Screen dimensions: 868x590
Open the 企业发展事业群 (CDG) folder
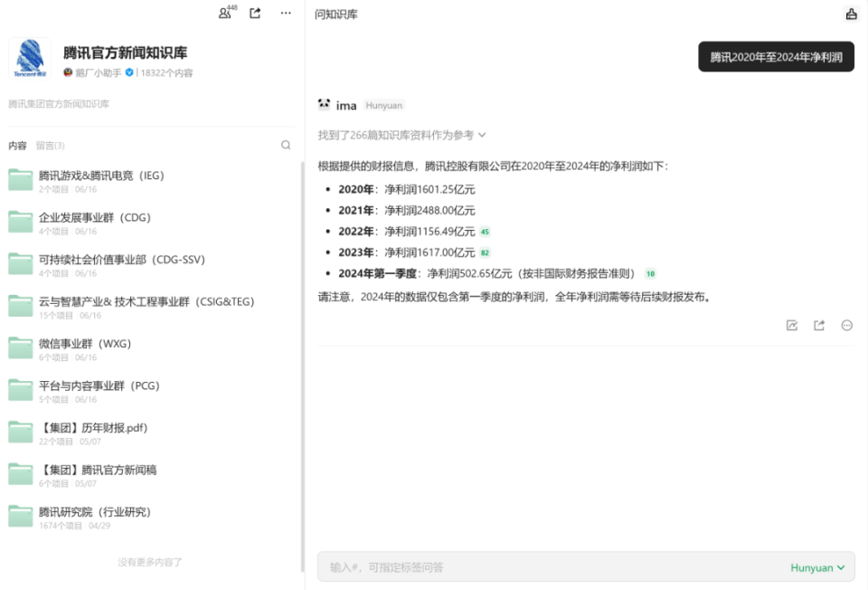click(x=149, y=224)
